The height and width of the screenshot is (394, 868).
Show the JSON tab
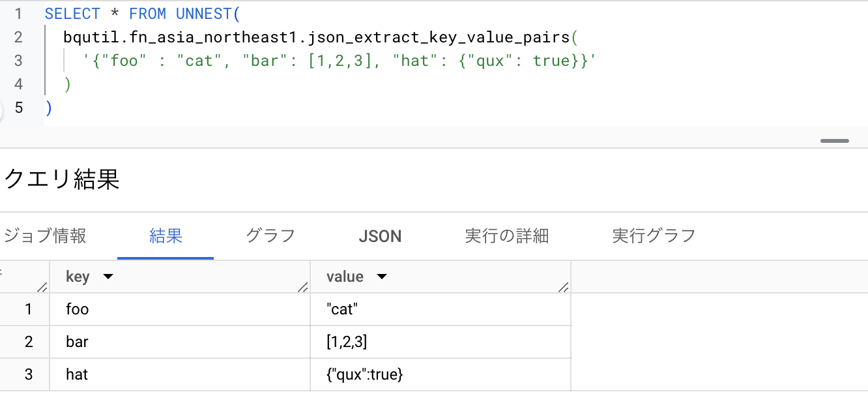pyautogui.click(x=380, y=236)
